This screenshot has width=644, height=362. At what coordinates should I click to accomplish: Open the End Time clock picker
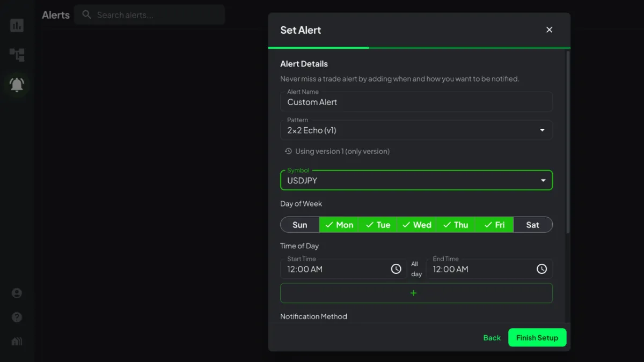[x=541, y=269]
